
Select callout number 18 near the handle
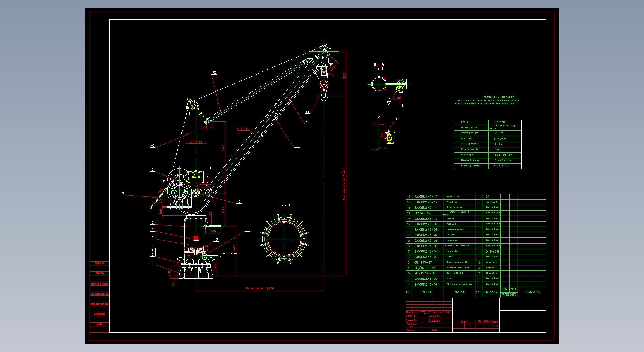[x=122, y=193]
